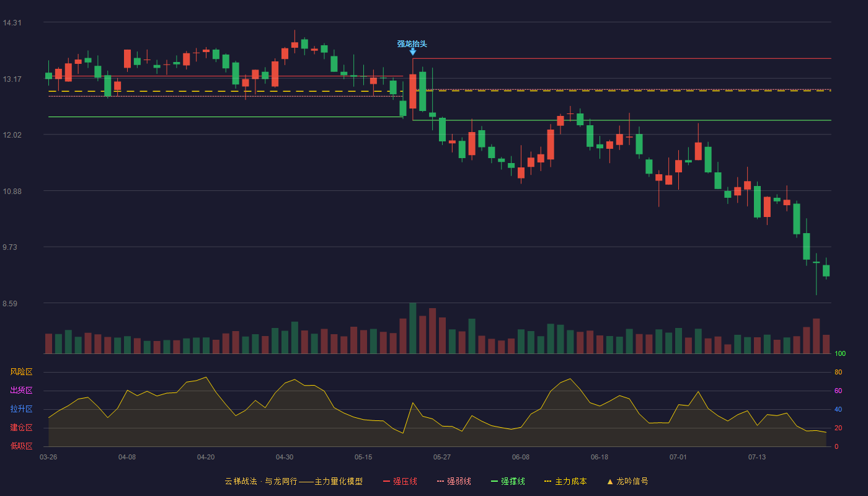Click the 12.02 price axis label

click(x=12, y=135)
